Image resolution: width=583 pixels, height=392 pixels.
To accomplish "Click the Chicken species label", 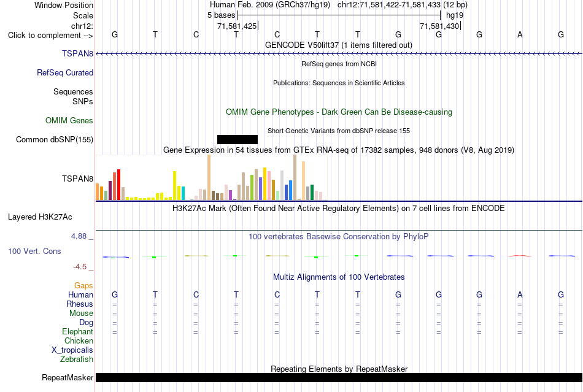I will [79, 340].
